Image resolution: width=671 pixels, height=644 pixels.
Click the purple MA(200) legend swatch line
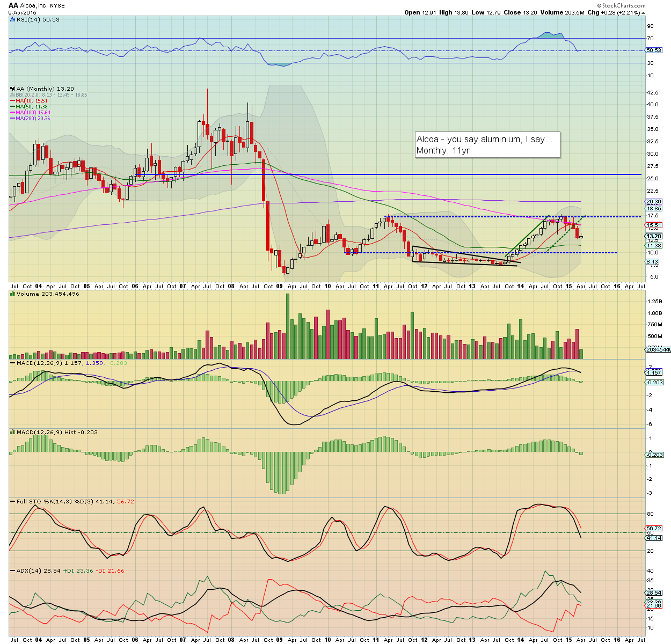point(12,118)
